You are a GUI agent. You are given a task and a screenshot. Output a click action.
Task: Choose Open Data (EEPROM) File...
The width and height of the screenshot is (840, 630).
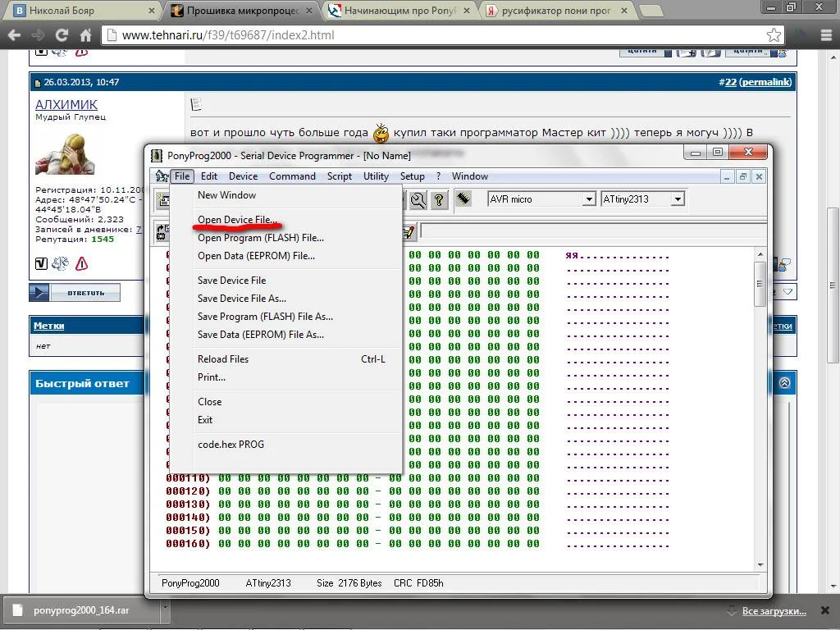286,256
